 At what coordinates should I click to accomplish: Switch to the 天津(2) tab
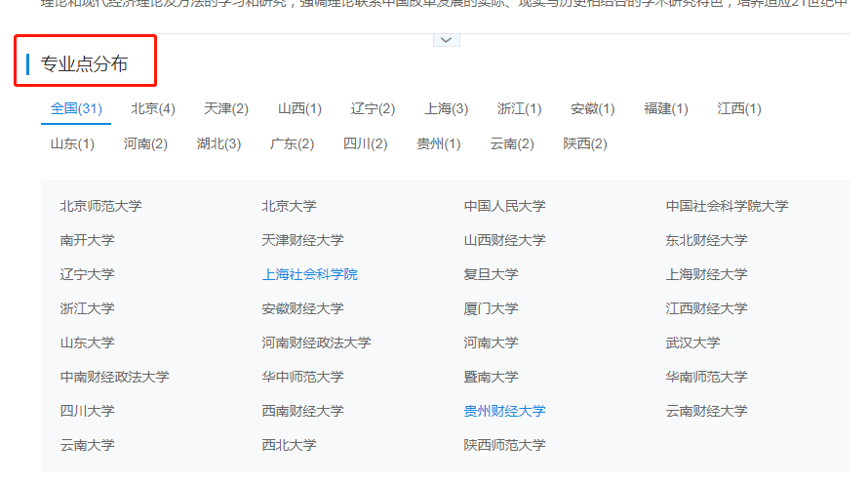(x=226, y=108)
